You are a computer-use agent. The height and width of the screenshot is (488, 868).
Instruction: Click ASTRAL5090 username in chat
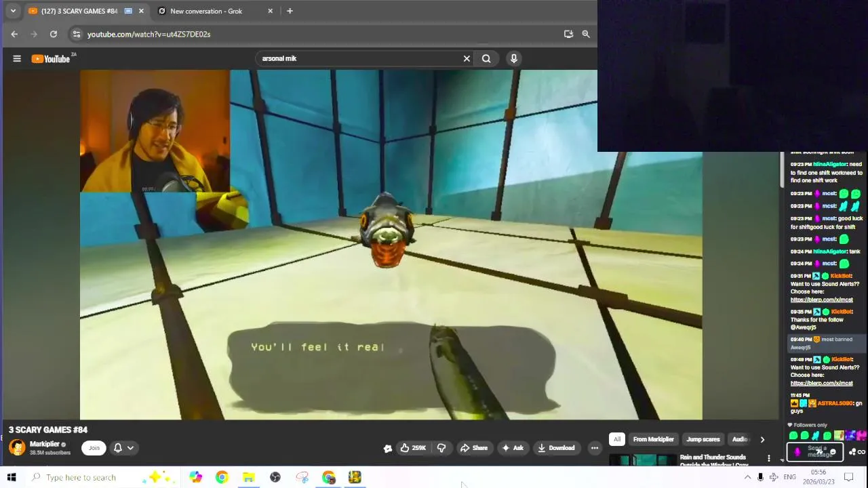coord(835,403)
